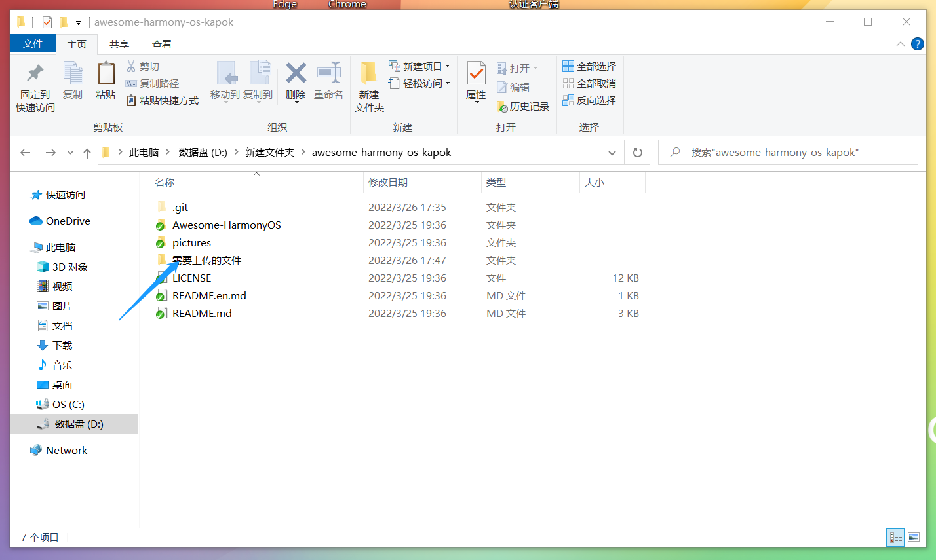Open History (历史记录) in ribbon
The width and height of the screenshot is (936, 560).
[523, 106]
